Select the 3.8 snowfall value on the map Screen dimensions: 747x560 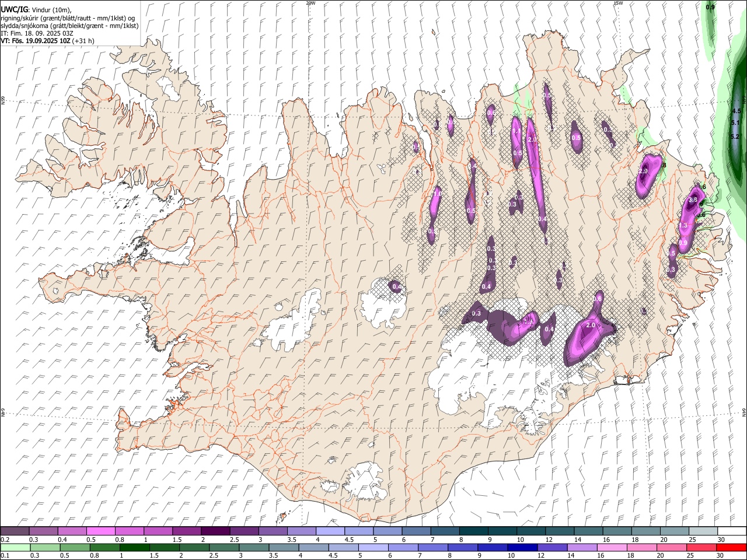click(693, 200)
